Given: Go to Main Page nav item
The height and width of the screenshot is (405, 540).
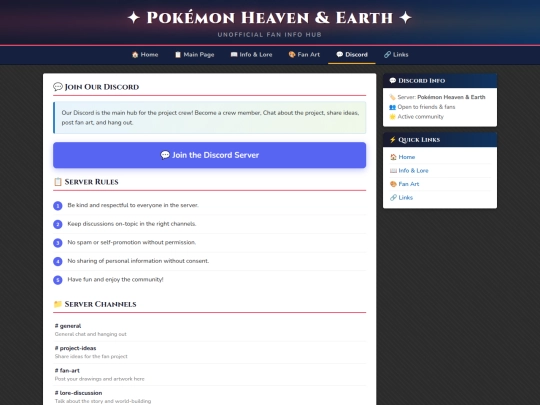Looking at the screenshot, I should (194, 54).
